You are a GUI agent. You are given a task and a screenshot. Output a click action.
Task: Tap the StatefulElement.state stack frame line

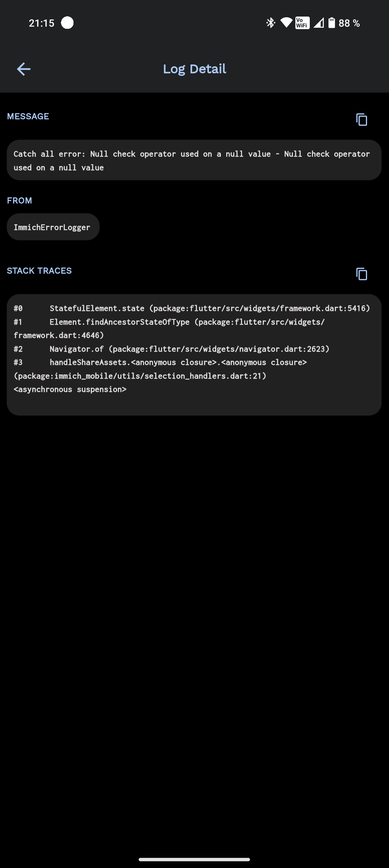[x=192, y=308]
